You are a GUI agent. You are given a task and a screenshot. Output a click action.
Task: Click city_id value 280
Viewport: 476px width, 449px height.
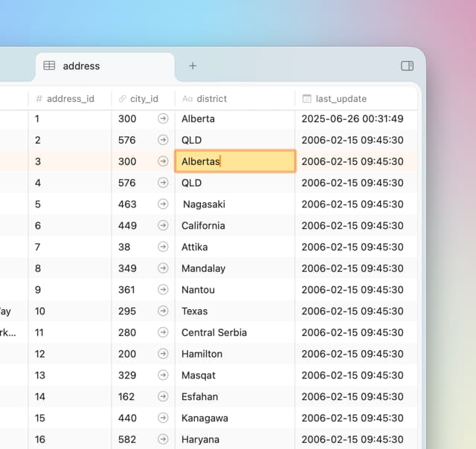click(127, 332)
